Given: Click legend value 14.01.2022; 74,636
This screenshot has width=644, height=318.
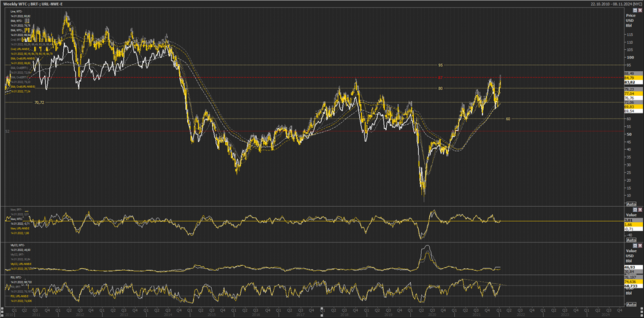Looking at the screenshot, I should [21, 301].
